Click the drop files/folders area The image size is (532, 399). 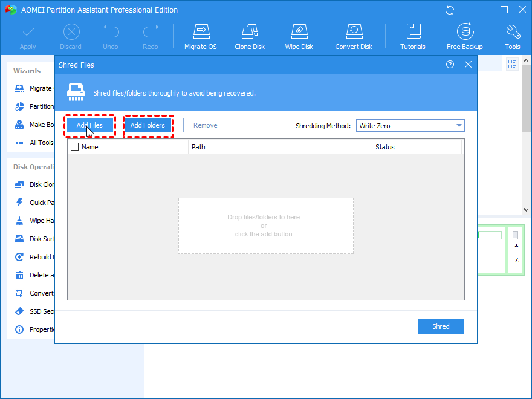tap(266, 225)
